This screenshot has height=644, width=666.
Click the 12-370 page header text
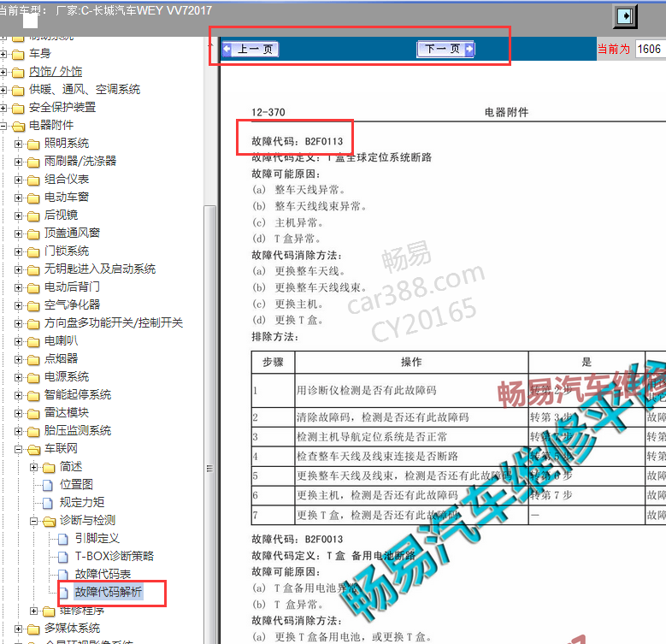268,112
